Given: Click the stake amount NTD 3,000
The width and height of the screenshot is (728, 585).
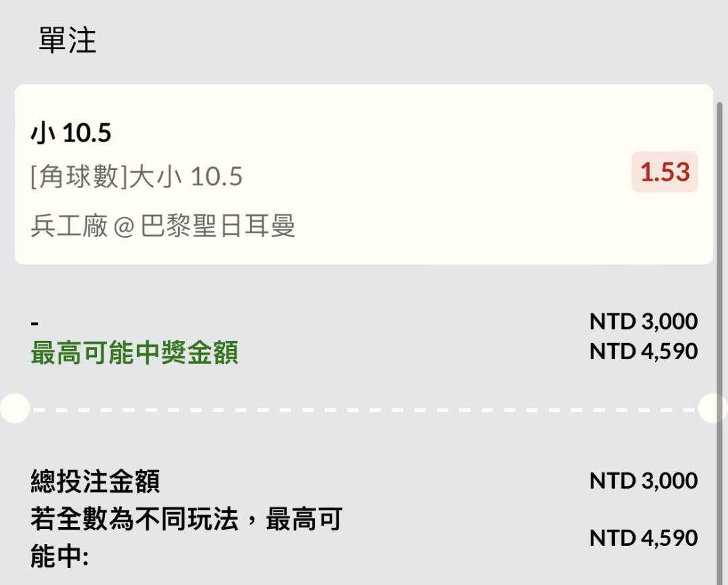Looking at the screenshot, I should (644, 321).
